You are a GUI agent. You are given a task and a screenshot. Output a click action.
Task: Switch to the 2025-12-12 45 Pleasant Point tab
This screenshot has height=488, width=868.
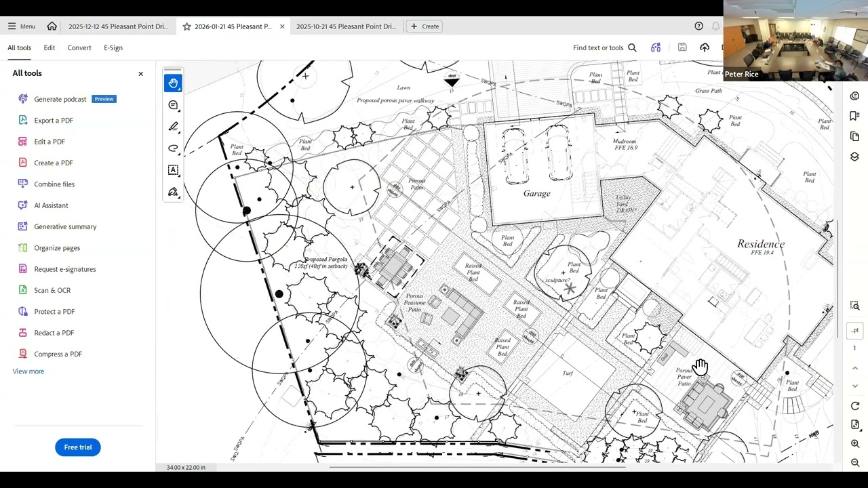click(118, 26)
